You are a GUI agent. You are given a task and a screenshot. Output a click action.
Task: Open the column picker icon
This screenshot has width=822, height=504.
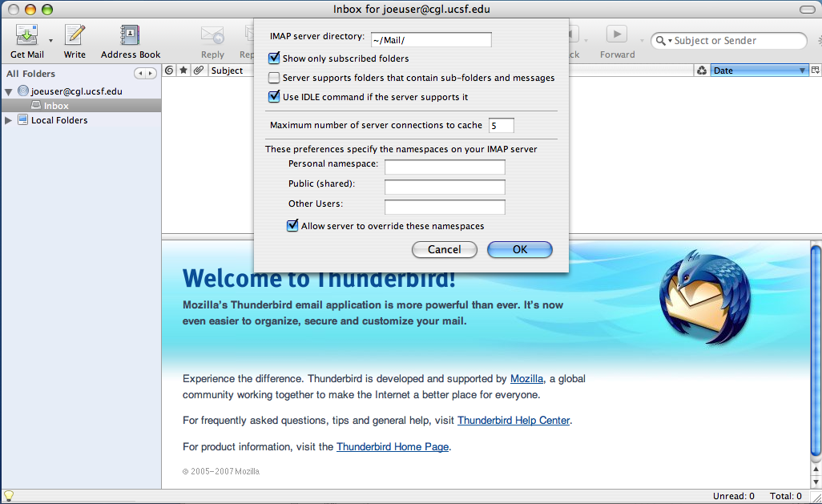click(815, 71)
